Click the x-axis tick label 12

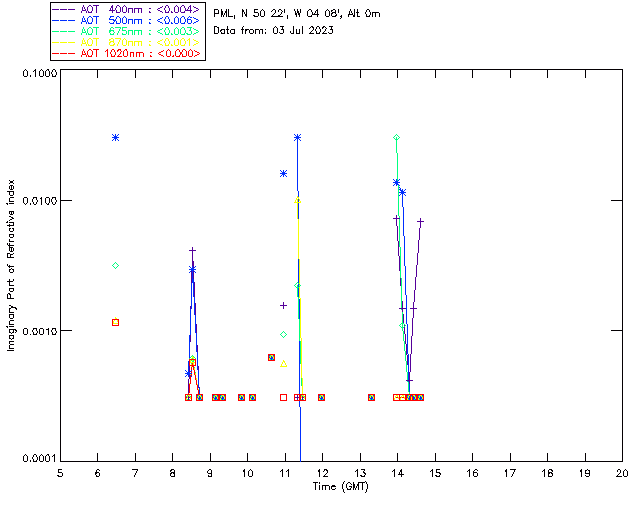322,473
